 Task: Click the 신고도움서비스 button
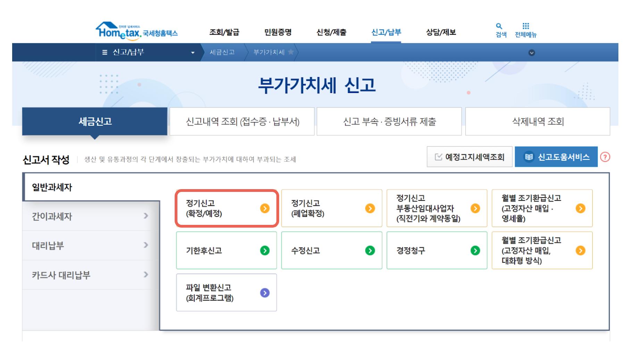(x=556, y=157)
